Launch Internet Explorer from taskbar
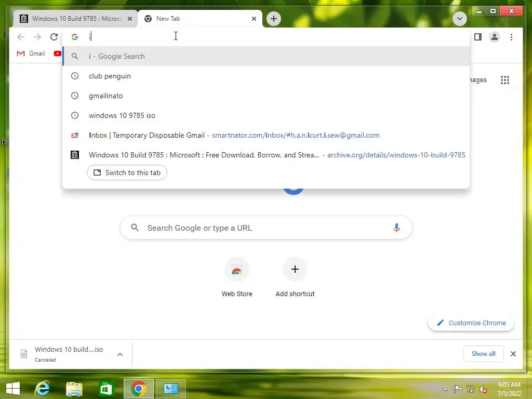 [43, 389]
